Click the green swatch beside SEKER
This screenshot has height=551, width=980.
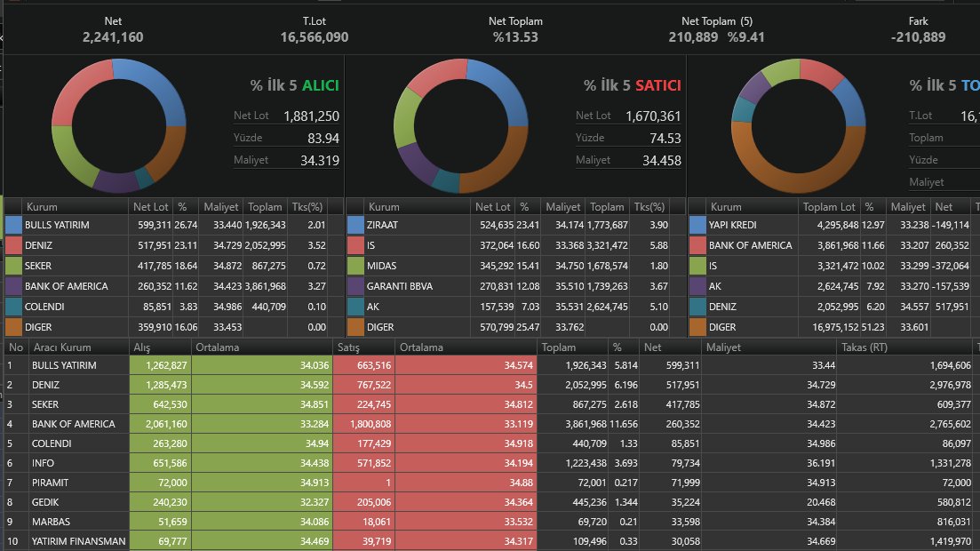tap(13, 266)
